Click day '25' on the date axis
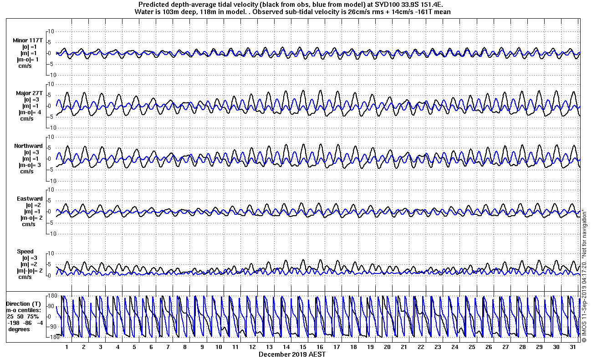 click(472, 347)
